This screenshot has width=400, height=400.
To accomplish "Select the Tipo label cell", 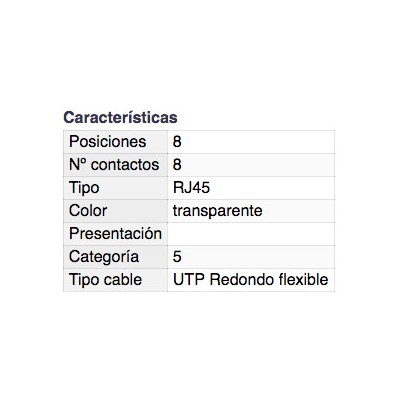I will 116,188.
